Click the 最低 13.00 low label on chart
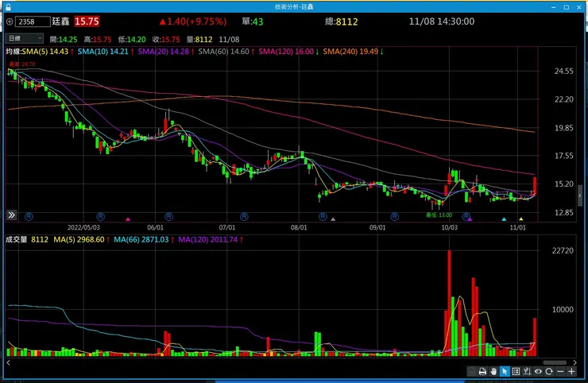 point(439,215)
